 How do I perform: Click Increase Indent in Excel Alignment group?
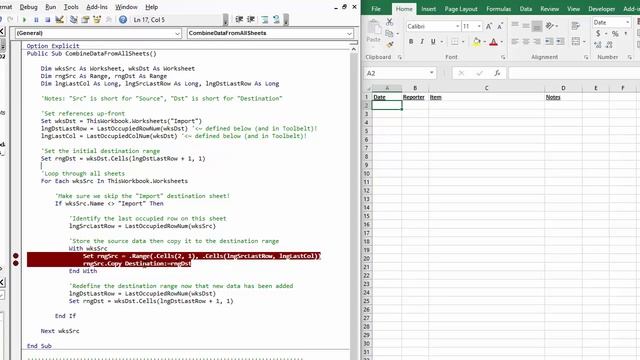[560, 42]
